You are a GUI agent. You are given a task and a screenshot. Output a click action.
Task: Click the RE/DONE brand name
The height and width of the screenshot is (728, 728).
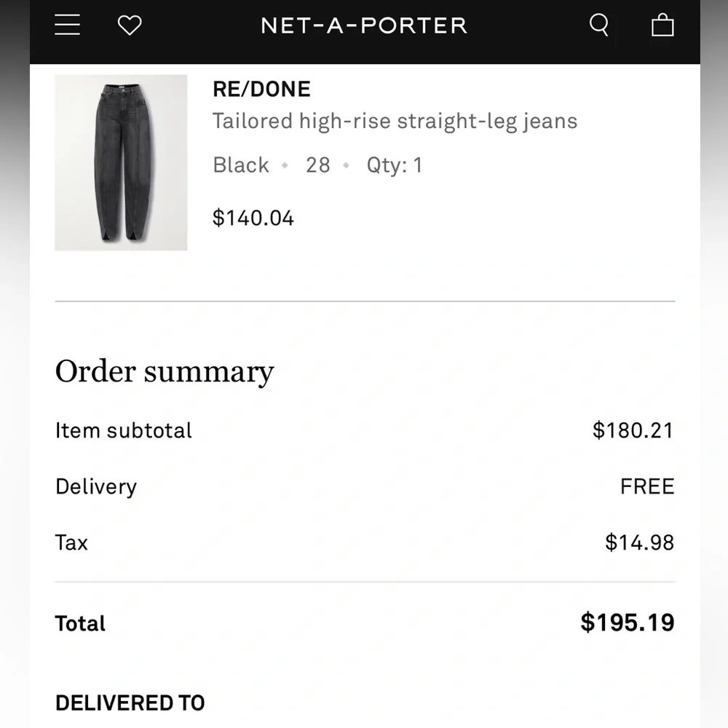(x=261, y=89)
